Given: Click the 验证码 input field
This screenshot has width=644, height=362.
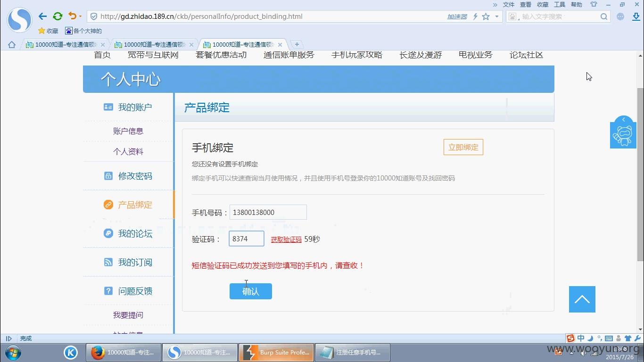Looking at the screenshot, I should pos(247,239).
